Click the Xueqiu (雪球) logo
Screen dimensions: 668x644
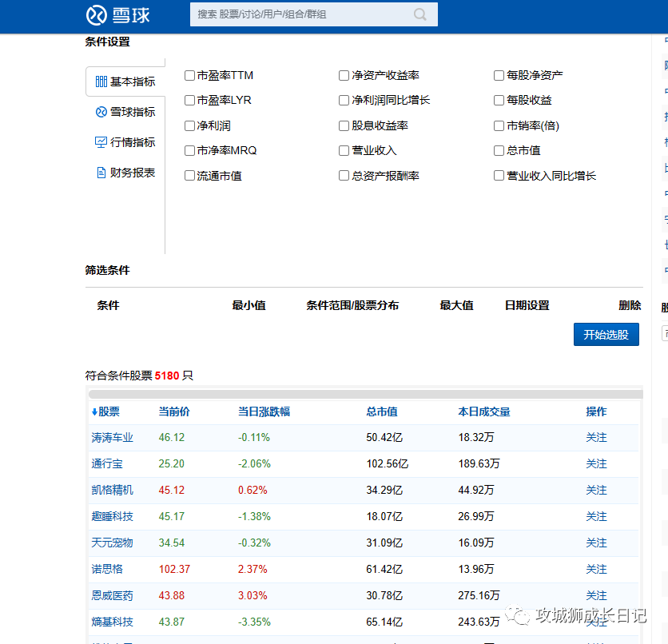point(117,14)
